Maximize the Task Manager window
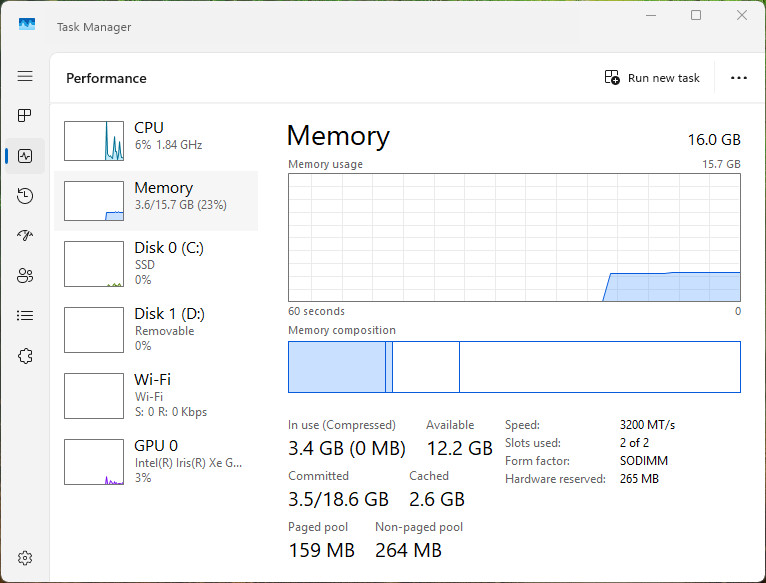 click(696, 15)
